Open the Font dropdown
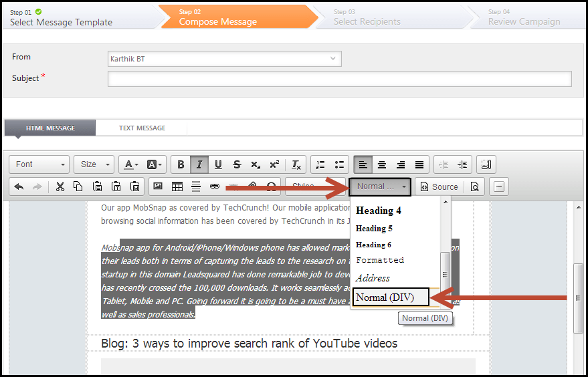The width and height of the screenshot is (588, 377). (39, 164)
